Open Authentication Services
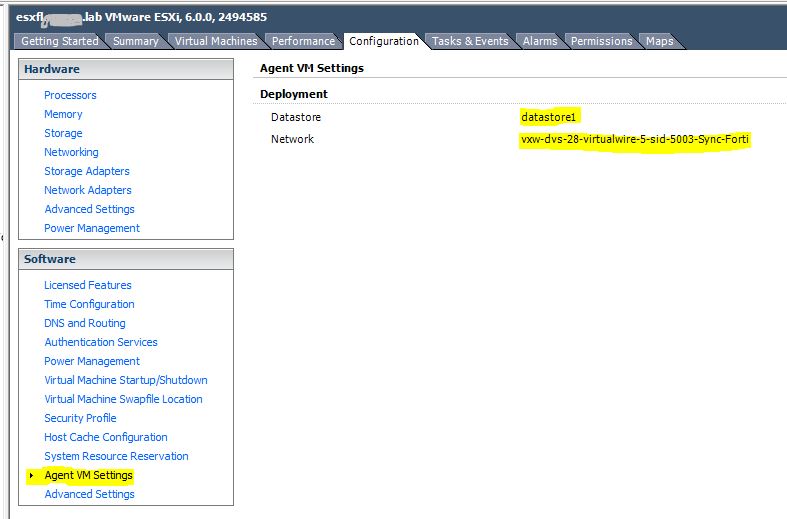The image size is (787, 519). click(101, 342)
